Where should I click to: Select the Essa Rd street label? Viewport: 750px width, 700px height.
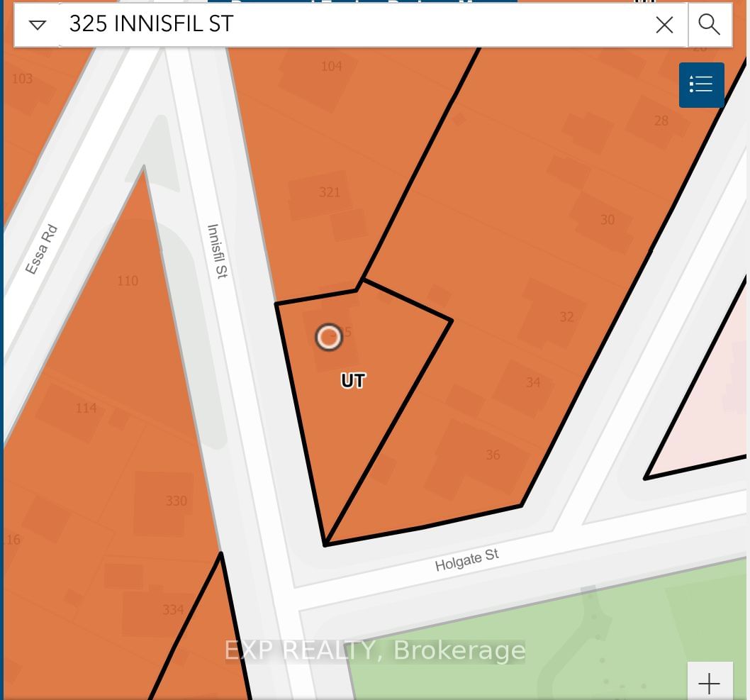(x=41, y=250)
